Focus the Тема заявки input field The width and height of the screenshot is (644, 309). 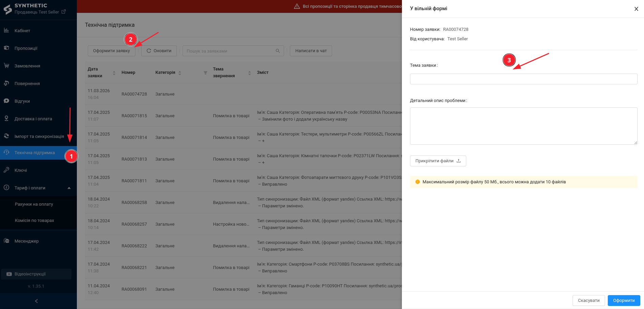tap(523, 79)
